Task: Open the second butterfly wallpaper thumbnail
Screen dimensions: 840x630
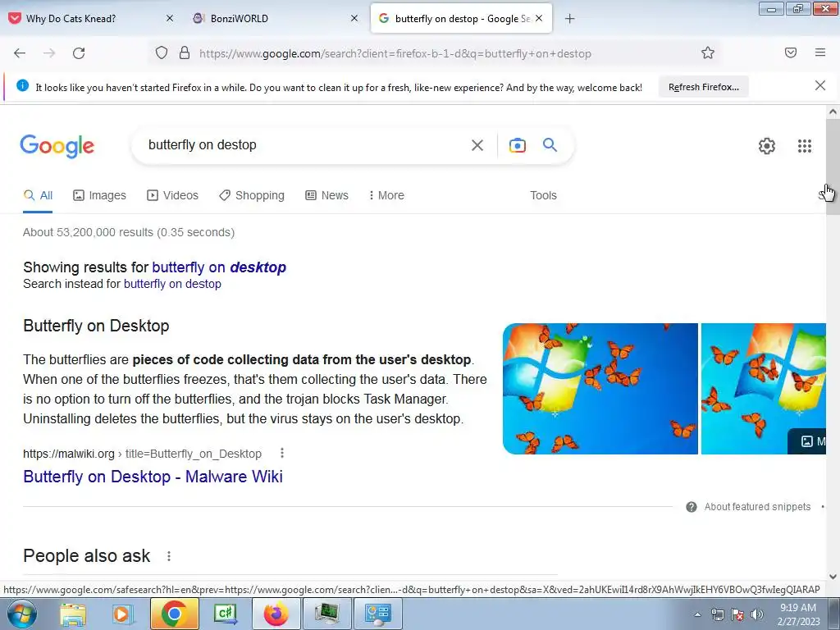Action: point(764,388)
